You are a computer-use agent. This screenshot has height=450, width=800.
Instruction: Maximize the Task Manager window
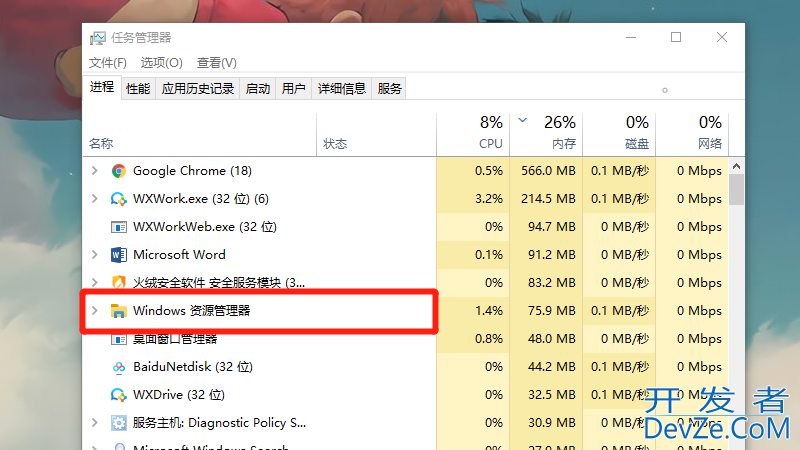[676, 37]
